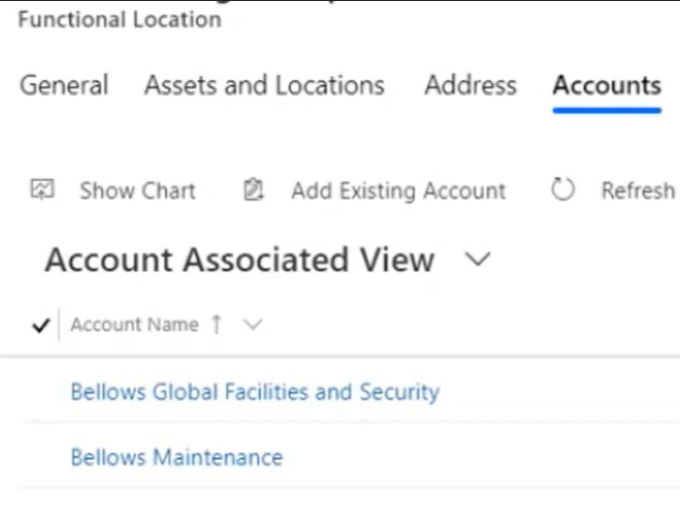
Task: Click the Add Existing Account clipboard icon
Action: point(253,190)
